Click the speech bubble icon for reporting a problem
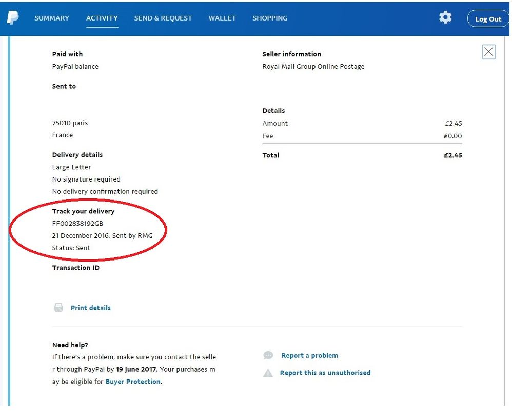This screenshot has height=420, width=512. pyautogui.click(x=268, y=355)
